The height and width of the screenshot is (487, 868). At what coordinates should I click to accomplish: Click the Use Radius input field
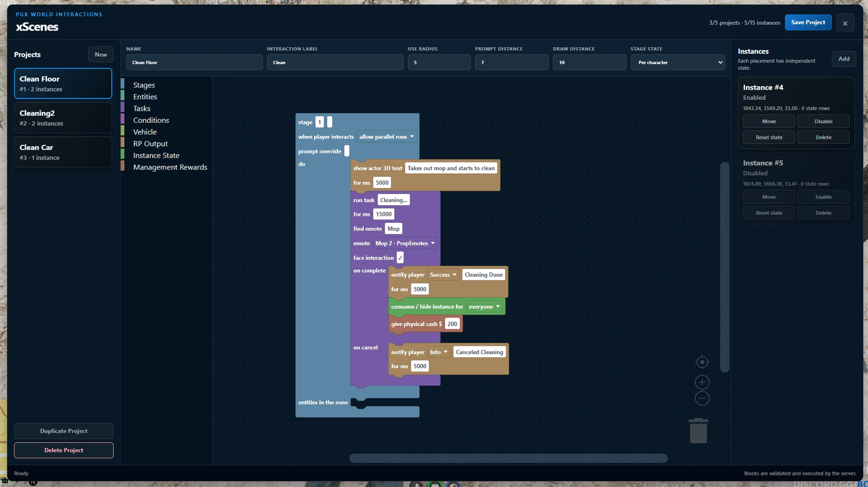click(x=439, y=62)
